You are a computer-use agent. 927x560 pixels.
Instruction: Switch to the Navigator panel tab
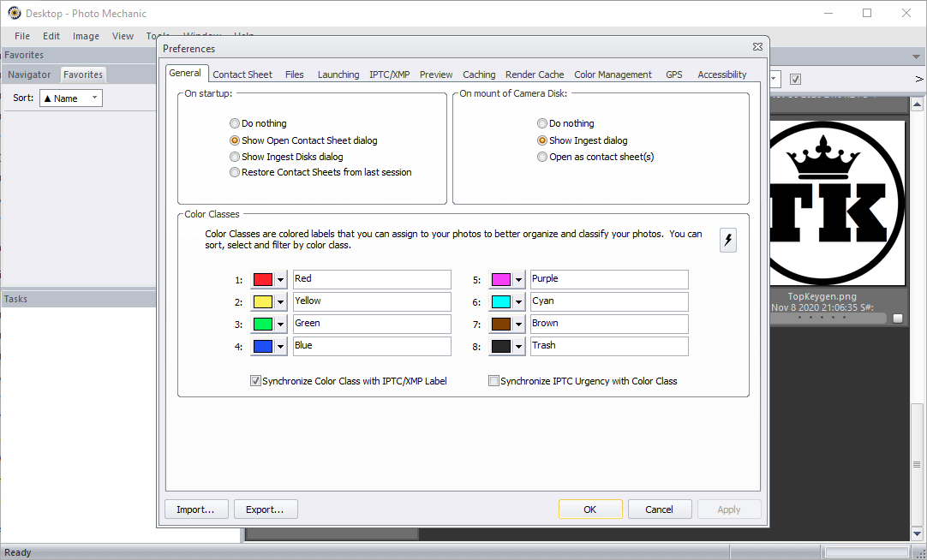[29, 74]
